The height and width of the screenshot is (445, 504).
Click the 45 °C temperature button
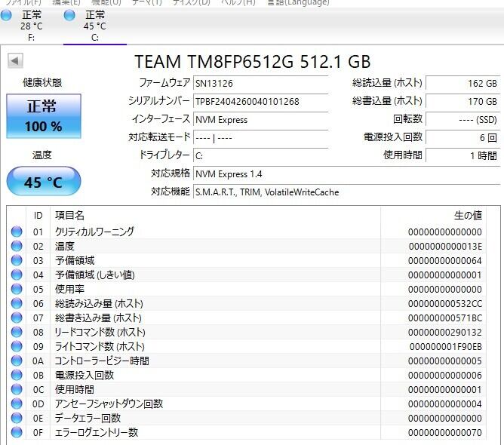click(43, 182)
